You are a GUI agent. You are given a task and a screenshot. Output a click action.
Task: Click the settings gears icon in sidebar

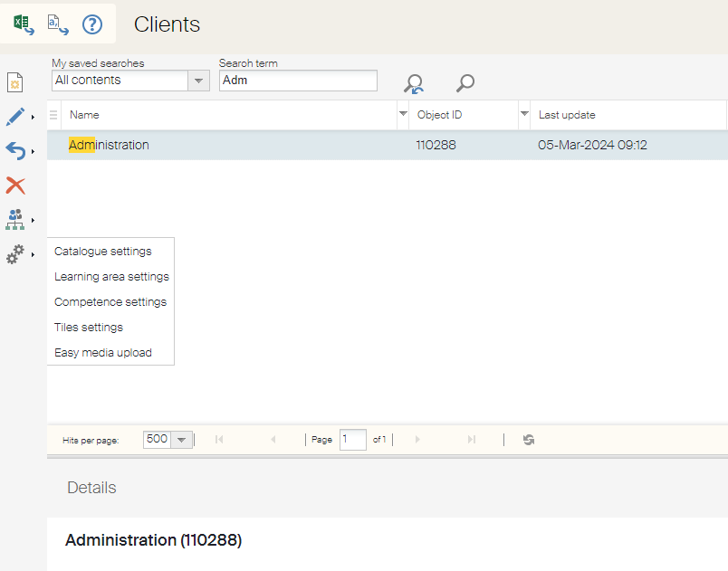(14, 254)
